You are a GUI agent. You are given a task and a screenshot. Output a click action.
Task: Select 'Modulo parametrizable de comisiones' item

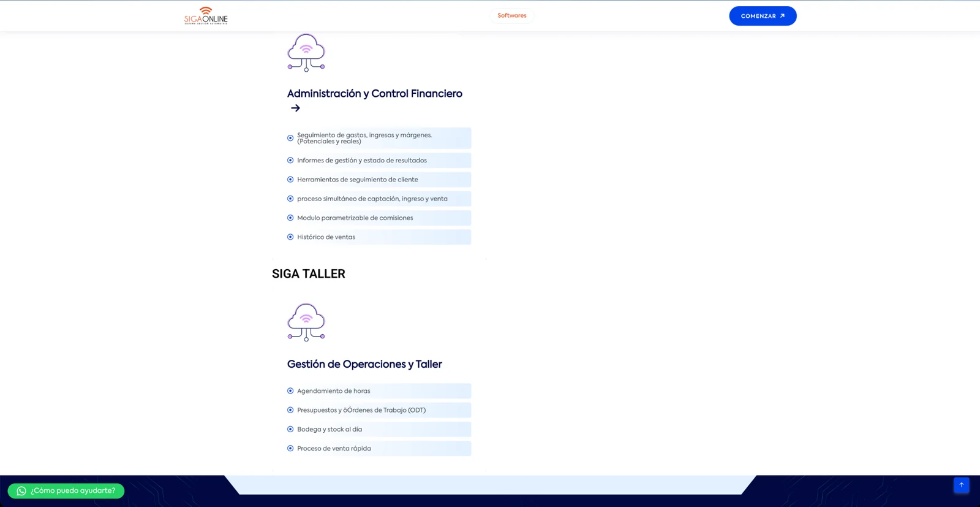click(355, 218)
